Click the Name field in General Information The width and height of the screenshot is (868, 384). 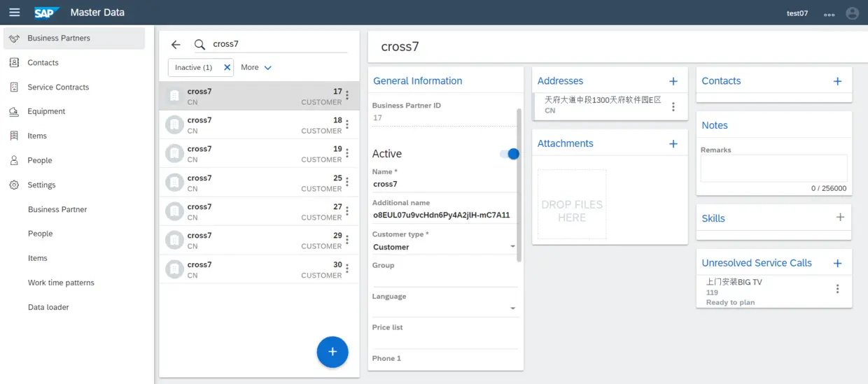444,184
